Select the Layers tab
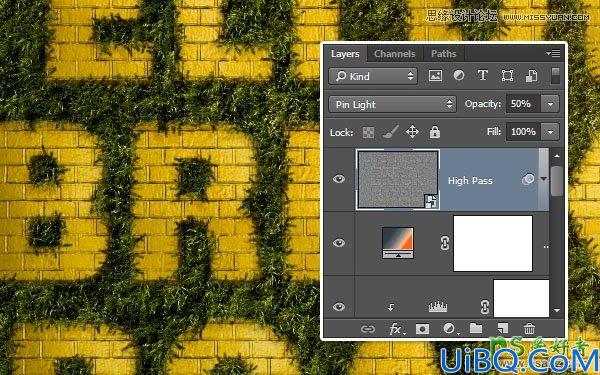 coord(345,54)
